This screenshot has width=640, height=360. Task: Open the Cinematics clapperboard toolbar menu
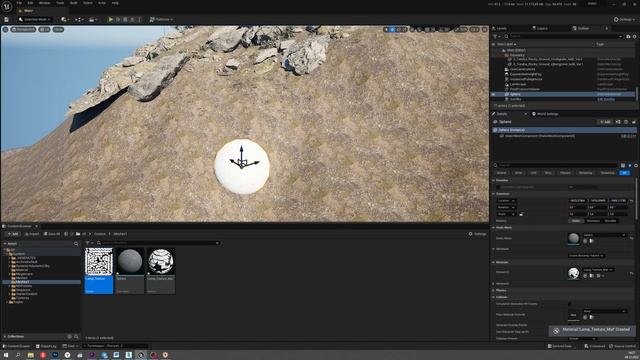92,19
